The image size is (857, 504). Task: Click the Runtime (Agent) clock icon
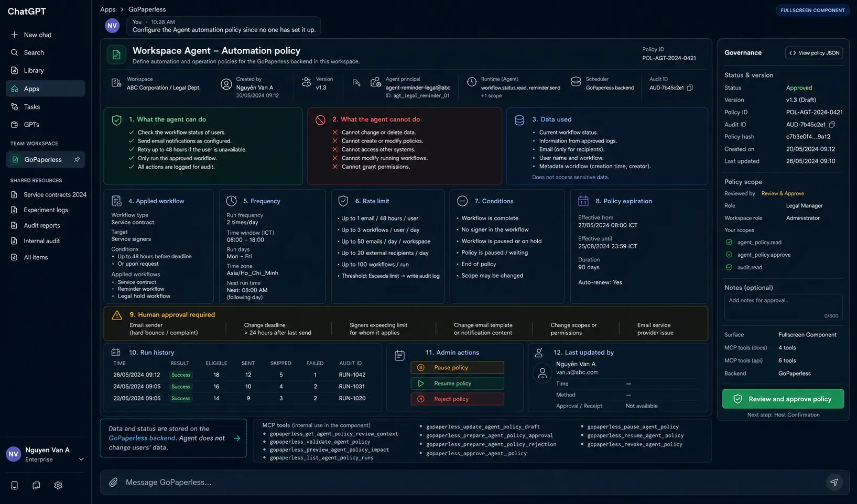click(472, 82)
